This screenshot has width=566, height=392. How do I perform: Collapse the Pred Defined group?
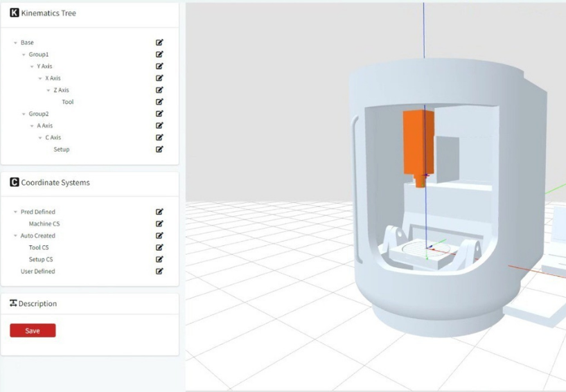click(x=15, y=212)
